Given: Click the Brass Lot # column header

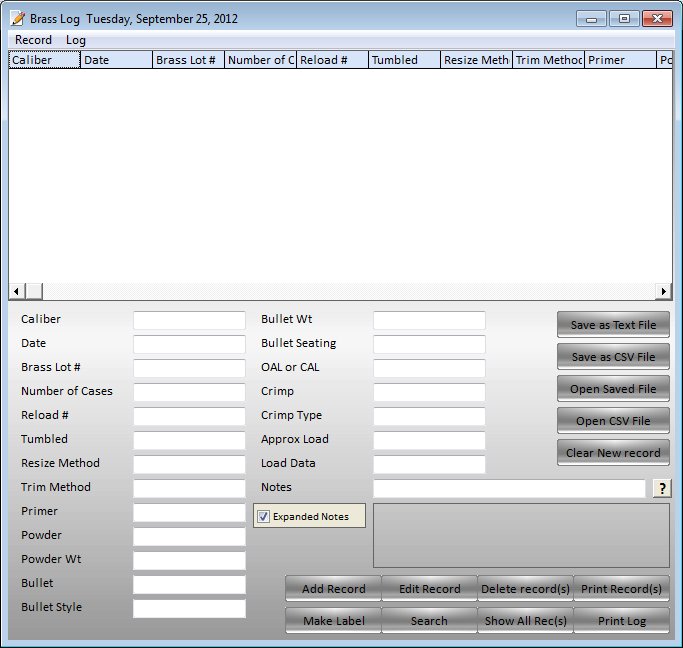Looking at the screenshot, I should click(188, 60).
